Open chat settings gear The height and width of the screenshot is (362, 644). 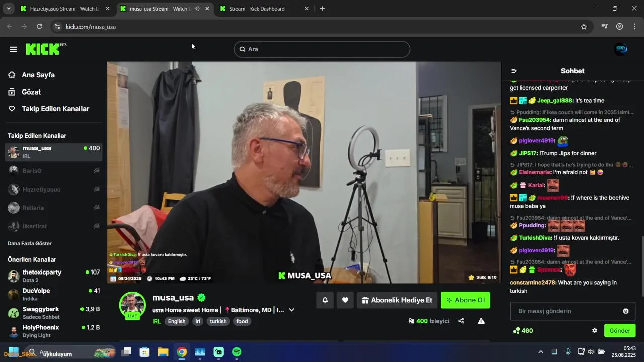coord(595,331)
